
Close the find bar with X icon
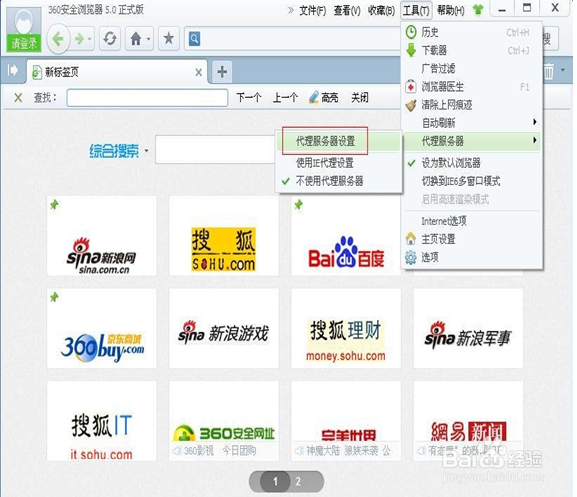[x=18, y=98]
